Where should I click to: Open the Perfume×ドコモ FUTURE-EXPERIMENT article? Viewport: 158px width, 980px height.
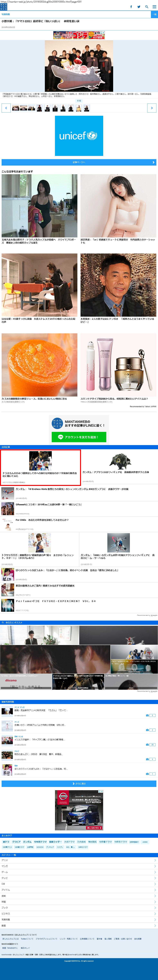pyautogui.click(x=79, y=605)
